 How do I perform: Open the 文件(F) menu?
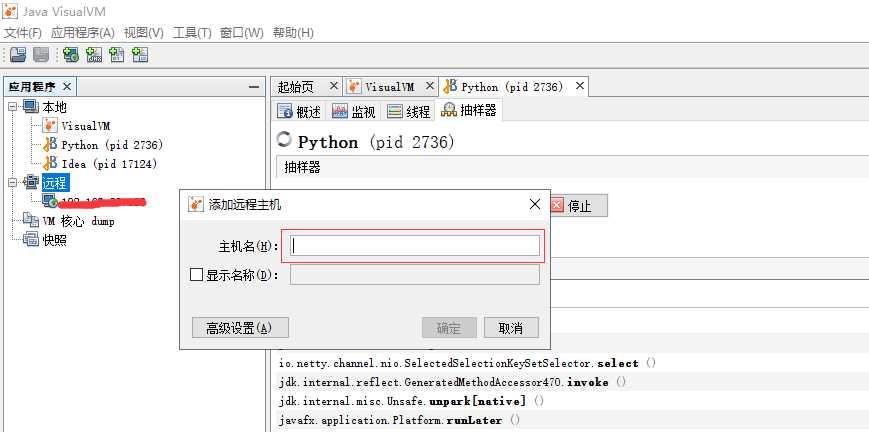pyautogui.click(x=23, y=33)
